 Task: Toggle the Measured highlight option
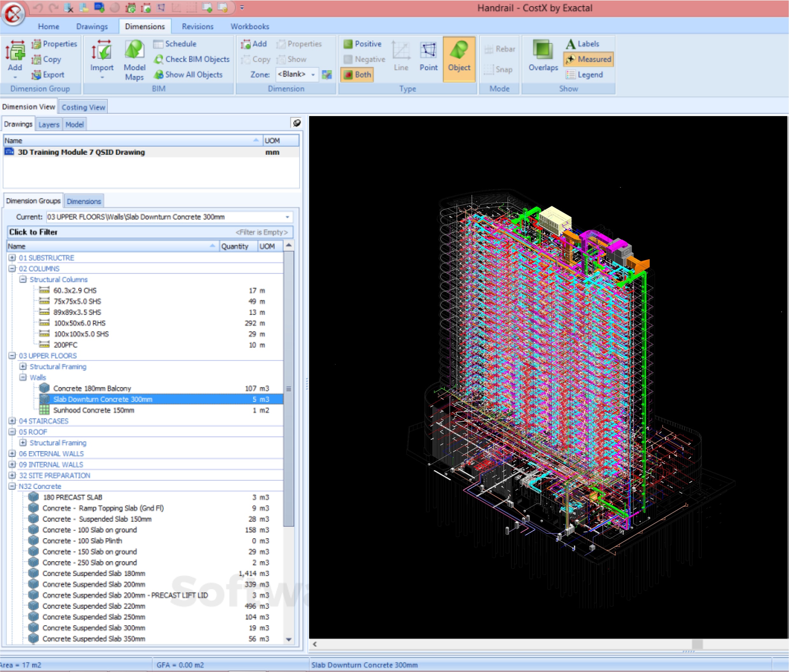tap(588, 59)
